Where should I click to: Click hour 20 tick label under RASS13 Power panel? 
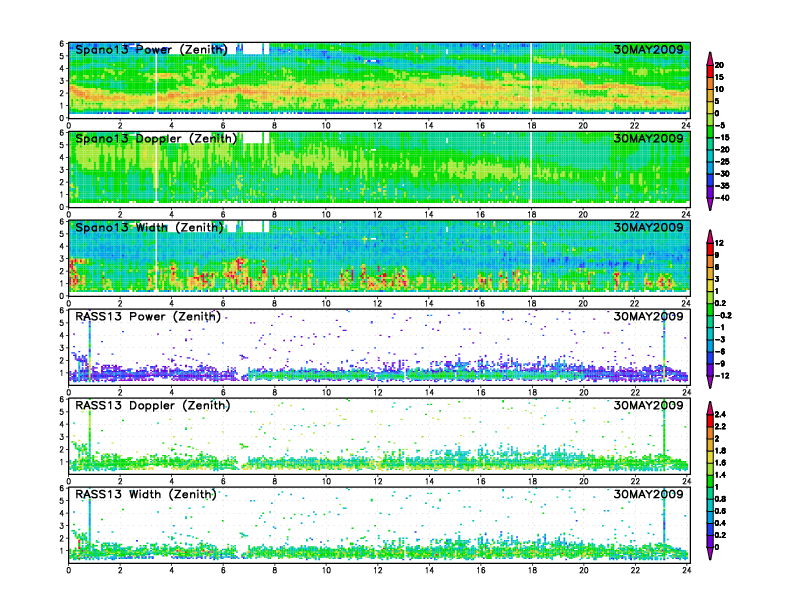(x=583, y=392)
